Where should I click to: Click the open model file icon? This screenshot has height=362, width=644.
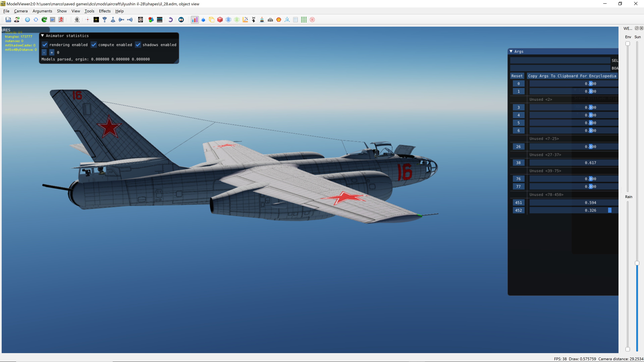pyautogui.click(x=8, y=20)
